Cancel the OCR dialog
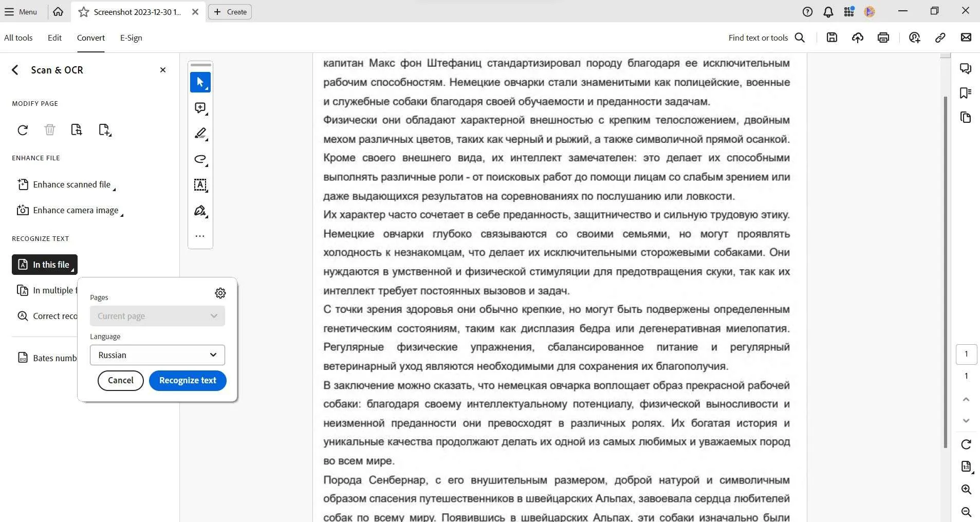This screenshot has width=980, height=522. (x=120, y=380)
